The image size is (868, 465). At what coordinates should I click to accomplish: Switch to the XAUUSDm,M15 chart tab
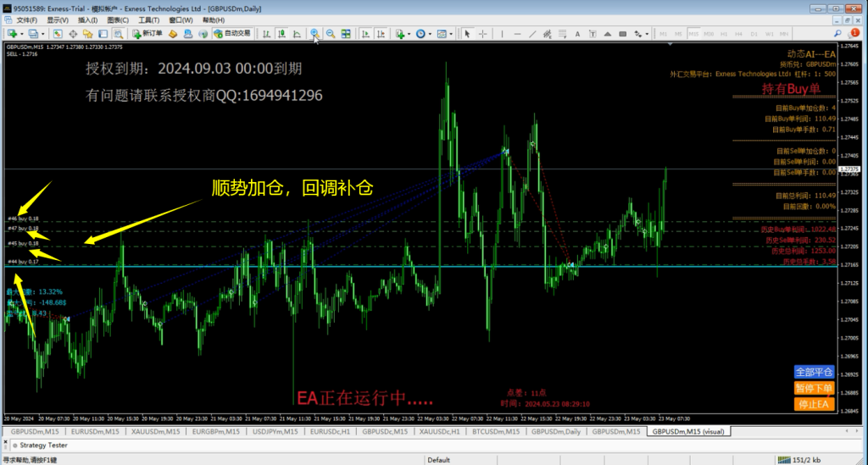(155, 431)
